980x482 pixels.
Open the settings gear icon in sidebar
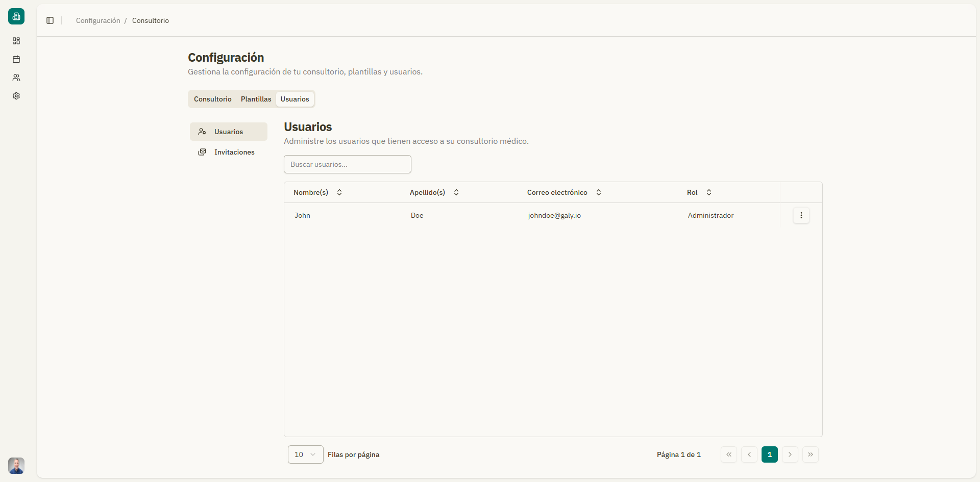(16, 96)
